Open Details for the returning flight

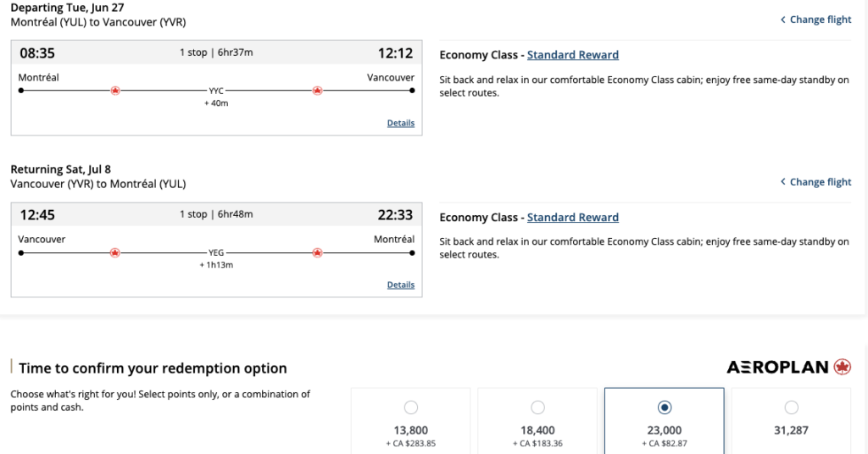point(401,285)
